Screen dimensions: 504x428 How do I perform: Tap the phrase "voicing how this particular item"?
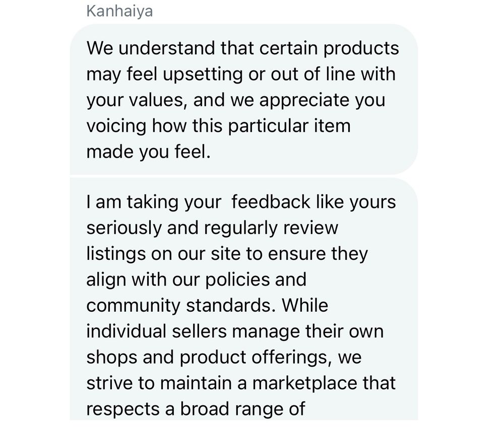click(218, 126)
